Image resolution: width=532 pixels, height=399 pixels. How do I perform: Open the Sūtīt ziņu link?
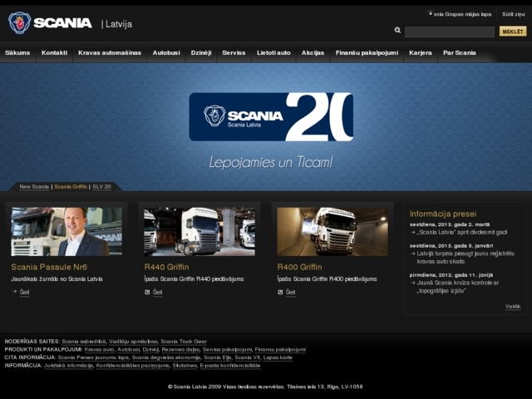(514, 14)
